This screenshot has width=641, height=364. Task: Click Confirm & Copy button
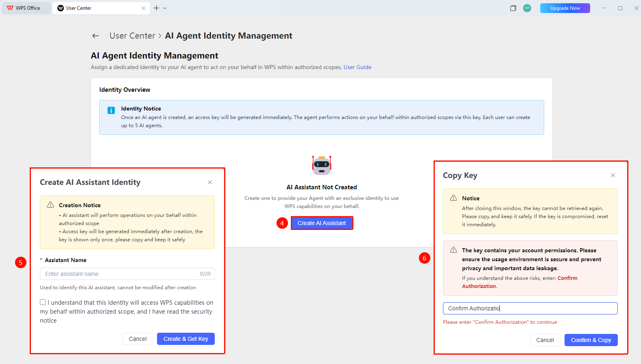click(591, 340)
